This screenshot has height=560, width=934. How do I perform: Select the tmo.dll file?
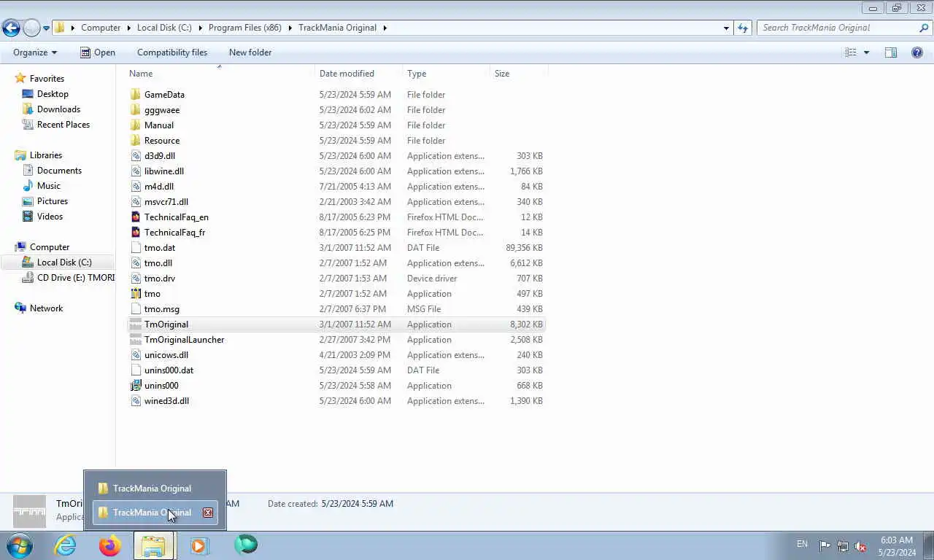click(336, 263)
